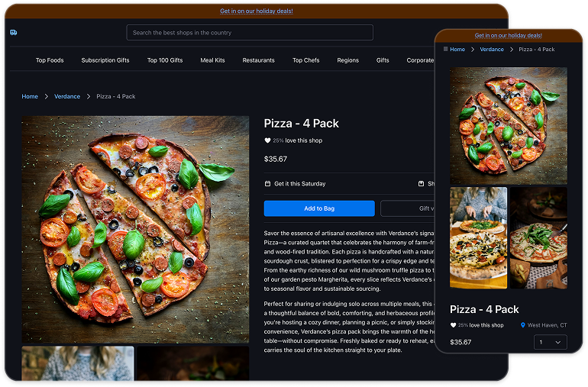Select mobile thumbnail of pizza with arugula
The height and width of the screenshot is (387, 588).
click(538, 238)
